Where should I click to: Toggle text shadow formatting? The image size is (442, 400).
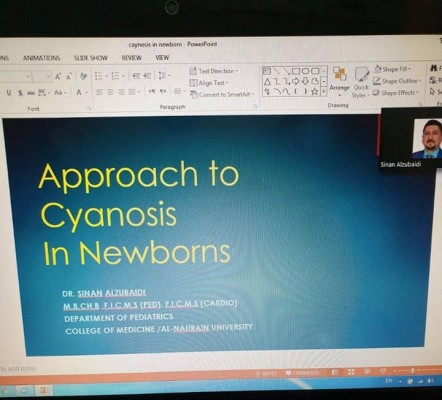pos(20,92)
